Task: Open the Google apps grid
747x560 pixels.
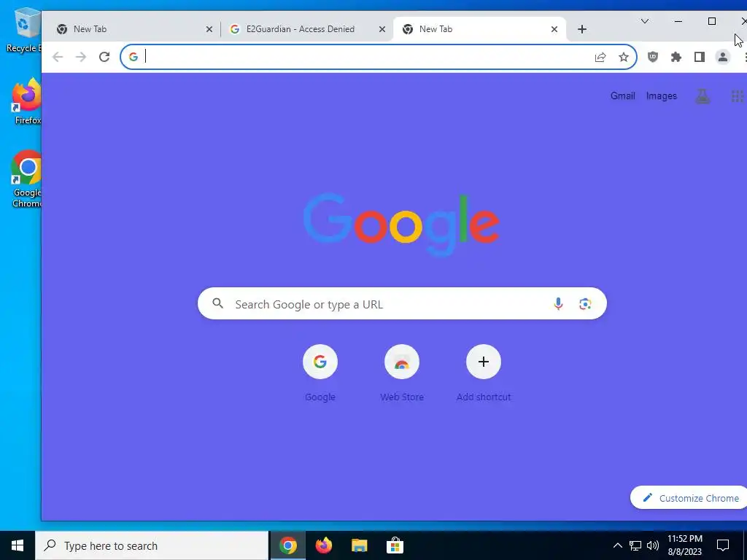Action: point(738,96)
